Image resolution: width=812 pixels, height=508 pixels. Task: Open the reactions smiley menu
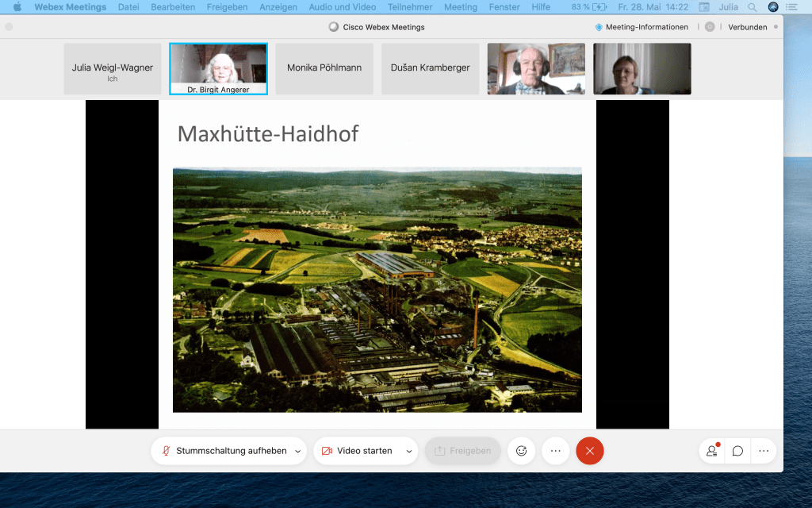click(x=521, y=451)
